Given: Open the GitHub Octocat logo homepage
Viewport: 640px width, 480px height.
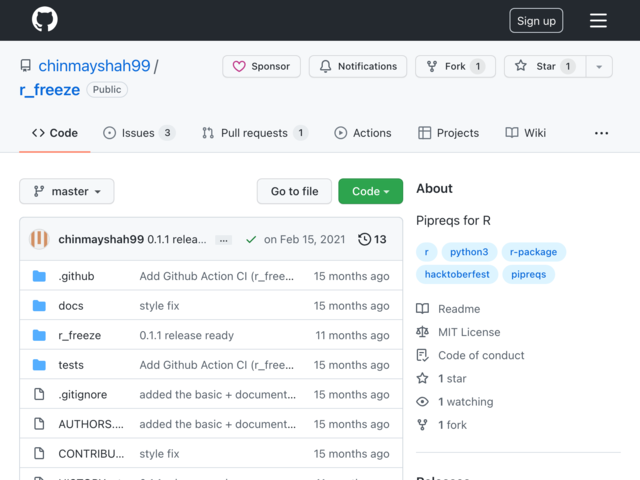Looking at the screenshot, I should click(44, 19).
